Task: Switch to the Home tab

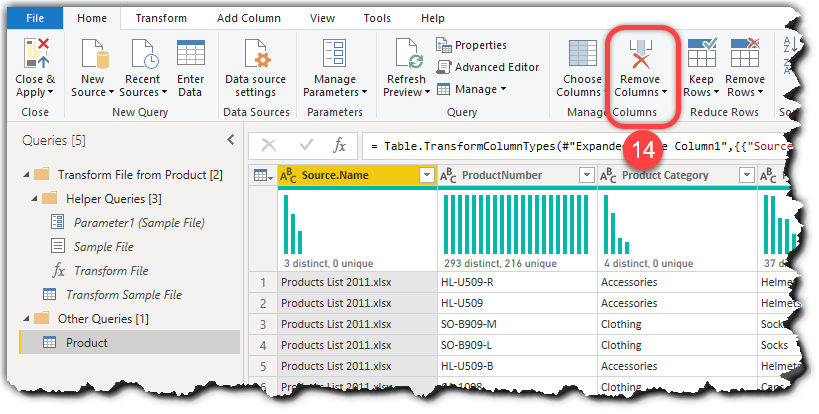Action: click(92, 18)
